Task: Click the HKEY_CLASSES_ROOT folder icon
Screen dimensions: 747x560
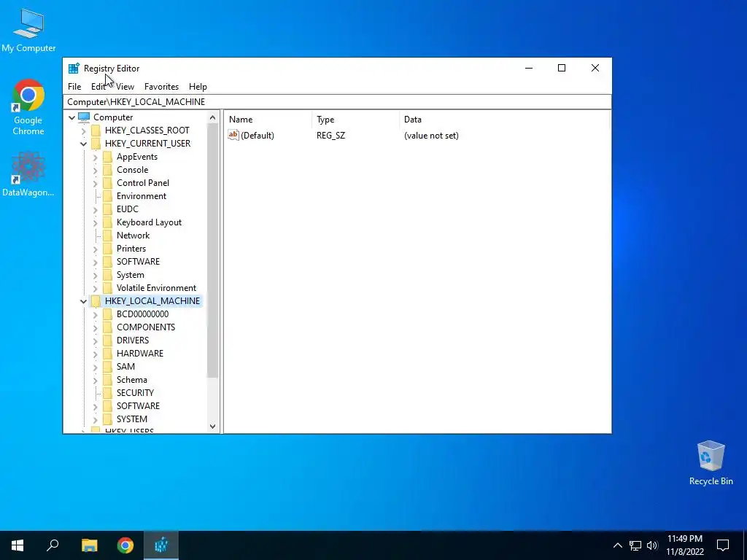Action: 96,131
